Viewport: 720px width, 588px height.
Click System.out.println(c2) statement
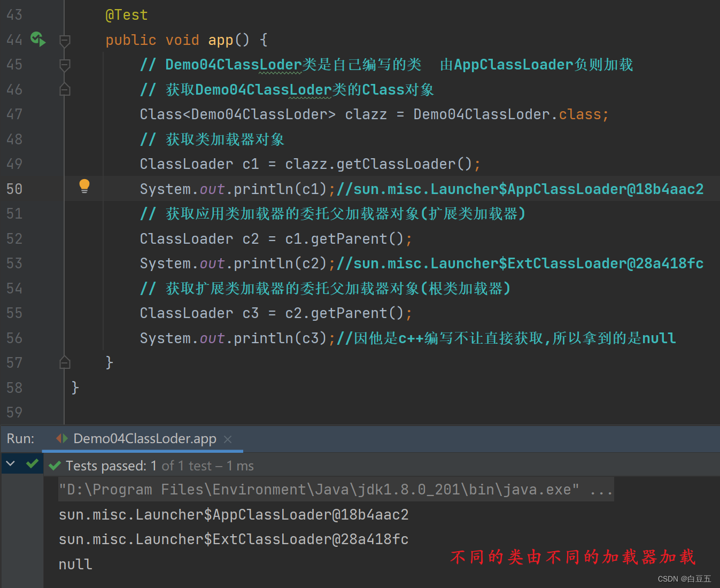[237, 264]
